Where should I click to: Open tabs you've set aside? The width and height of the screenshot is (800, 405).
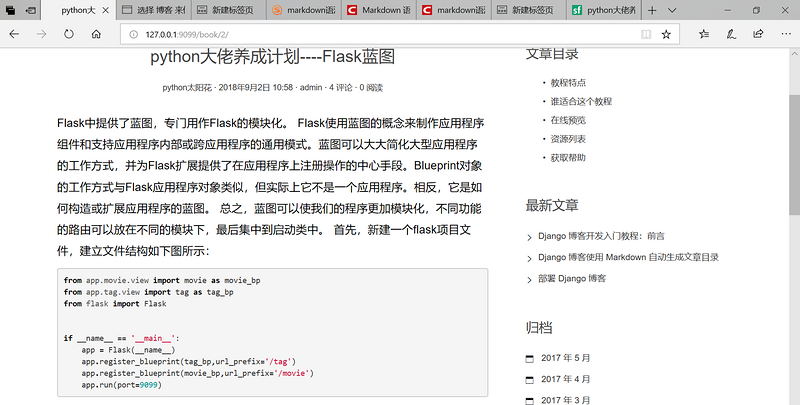(x=10, y=10)
